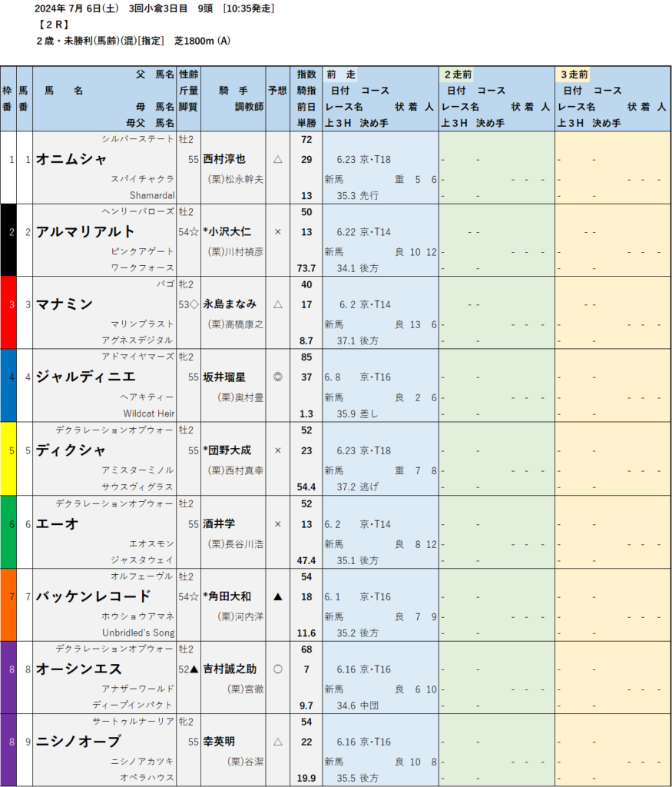Click win odds value 1.3
The image size is (672, 787).
(306, 413)
